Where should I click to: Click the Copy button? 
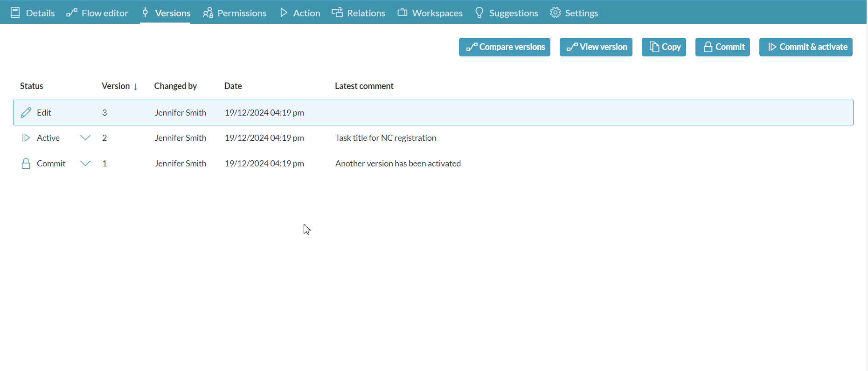coord(664,47)
